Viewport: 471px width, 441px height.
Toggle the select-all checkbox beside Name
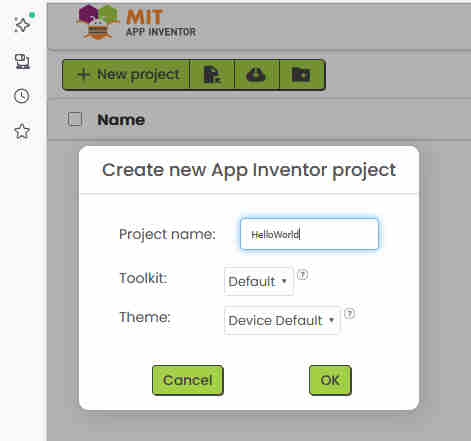(x=75, y=119)
